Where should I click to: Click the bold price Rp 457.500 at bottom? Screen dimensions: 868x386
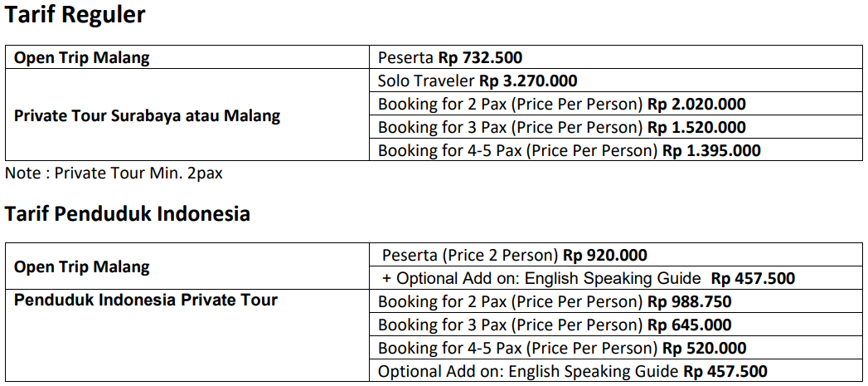pyautogui.click(x=725, y=371)
